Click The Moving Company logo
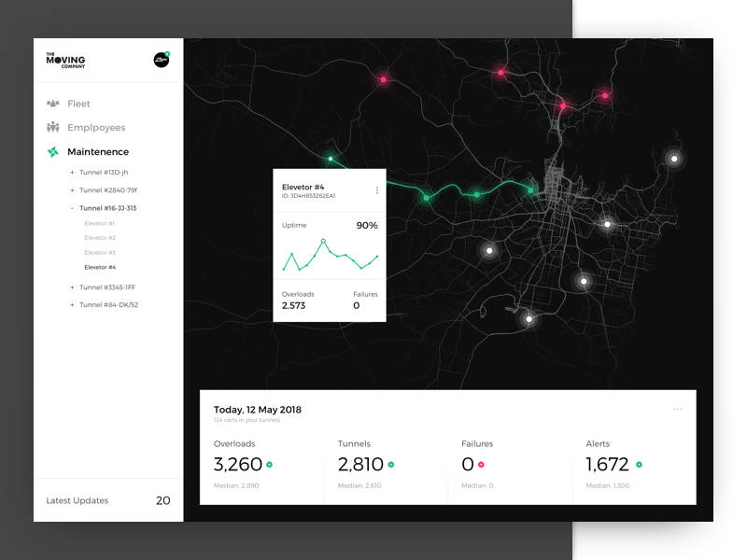This screenshot has width=747, height=560. pyautogui.click(x=65, y=60)
